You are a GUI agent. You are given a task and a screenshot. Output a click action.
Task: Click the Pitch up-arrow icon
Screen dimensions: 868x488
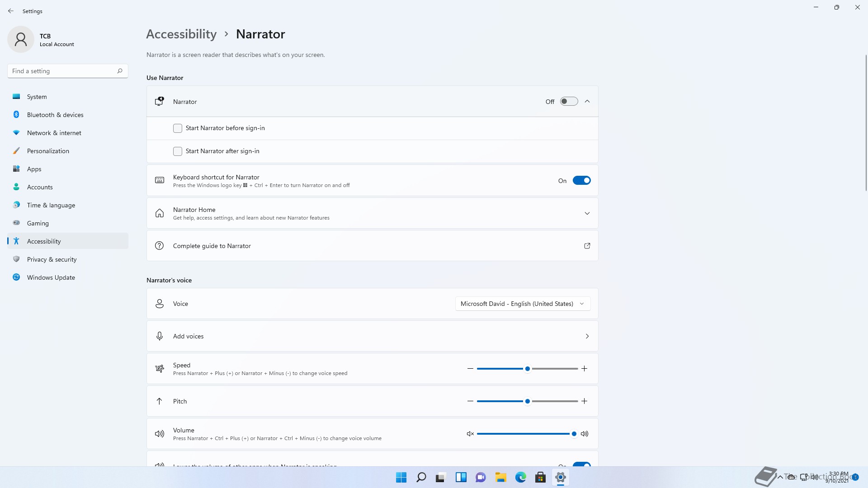159,401
